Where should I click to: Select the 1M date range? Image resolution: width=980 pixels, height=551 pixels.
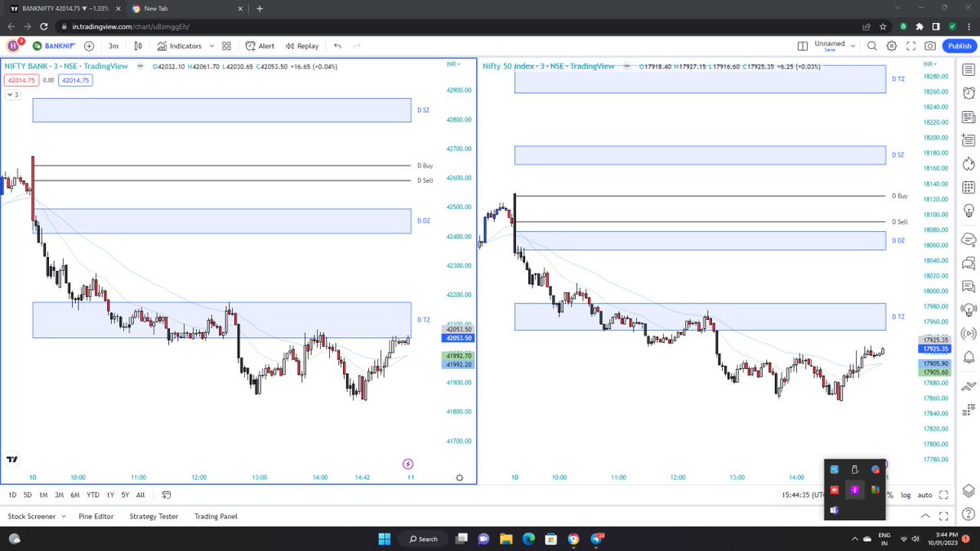coord(43,495)
